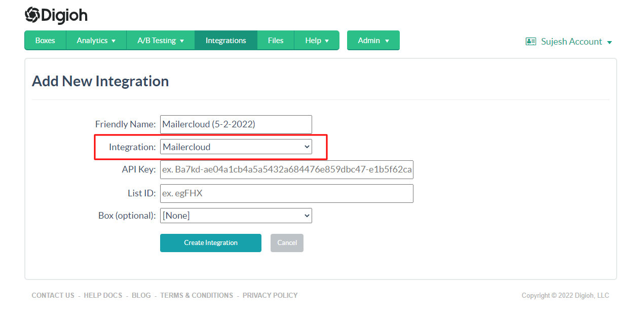The height and width of the screenshot is (314, 644).
Task: Go to the Integrations tab
Action: (226, 41)
